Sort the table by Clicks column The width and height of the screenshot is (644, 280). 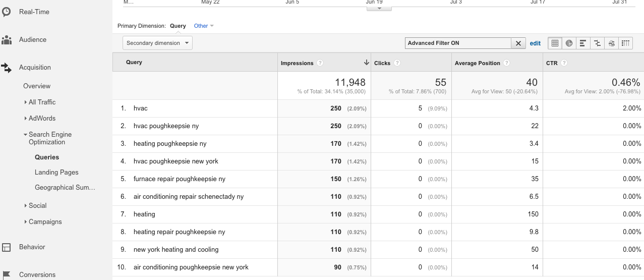coord(382,63)
